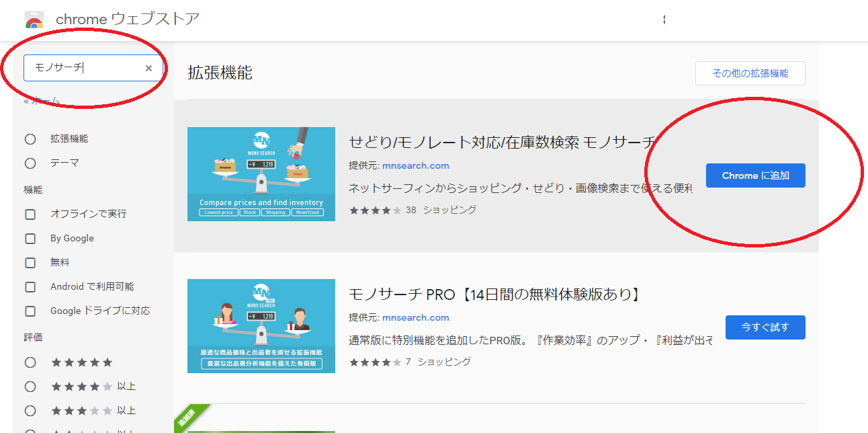Viewport: 868px width, 433px height.
Task: Click the 機能 filter heading
Action: 33,190
